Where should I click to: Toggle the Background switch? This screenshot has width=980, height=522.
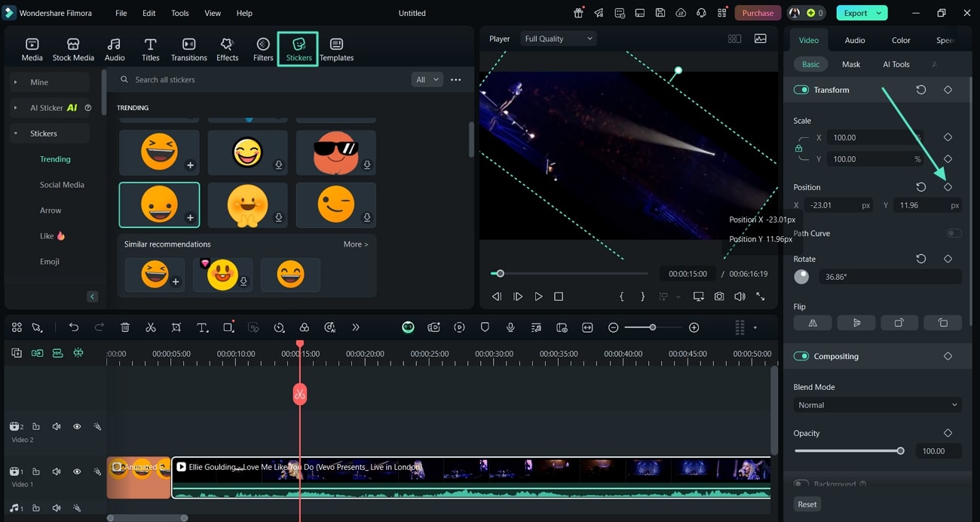click(x=801, y=484)
